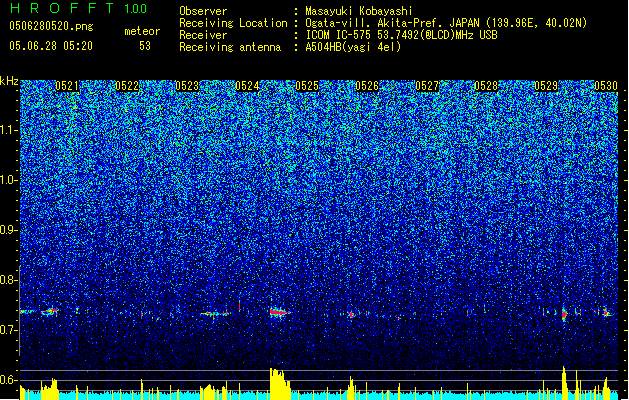This screenshot has height=400, width=629.
Task: Select the 0526 time marker
Action: 367,86
